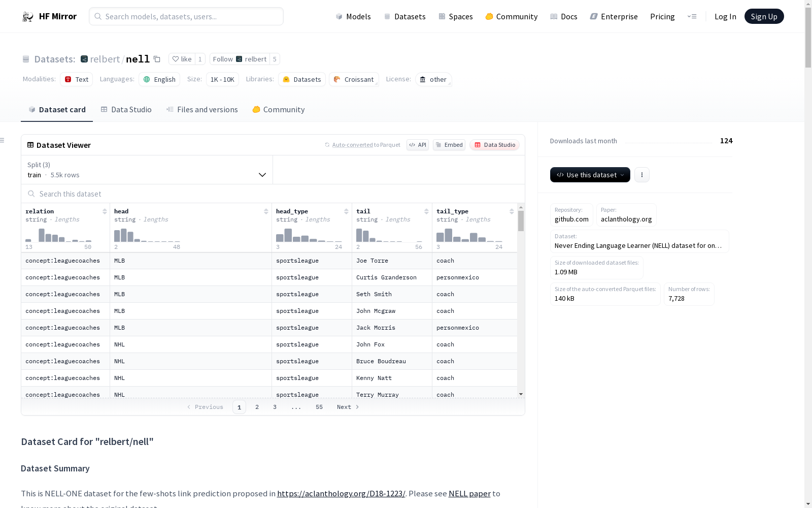This screenshot has width=812, height=508.
Task: Click the Croissant library tag
Action: (354, 79)
